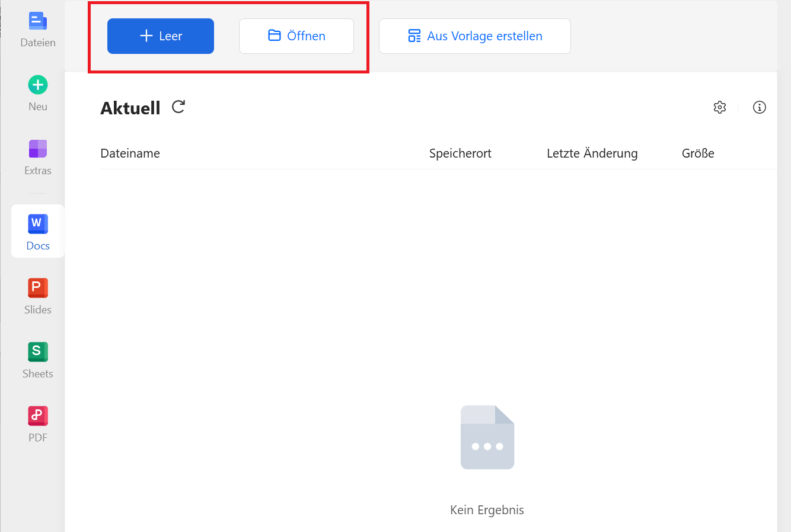Viewport: 791px width, 532px height.
Task: Click the Aktuell heading
Action: [130, 108]
